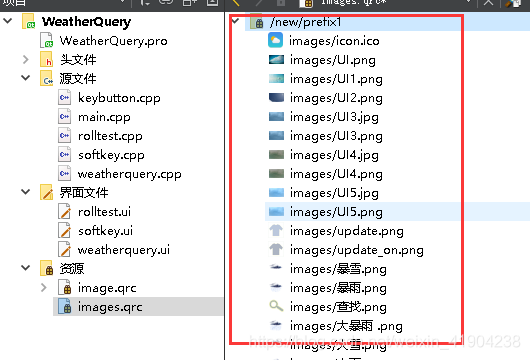Select images/UI2.png resource entry

(336, 98)
